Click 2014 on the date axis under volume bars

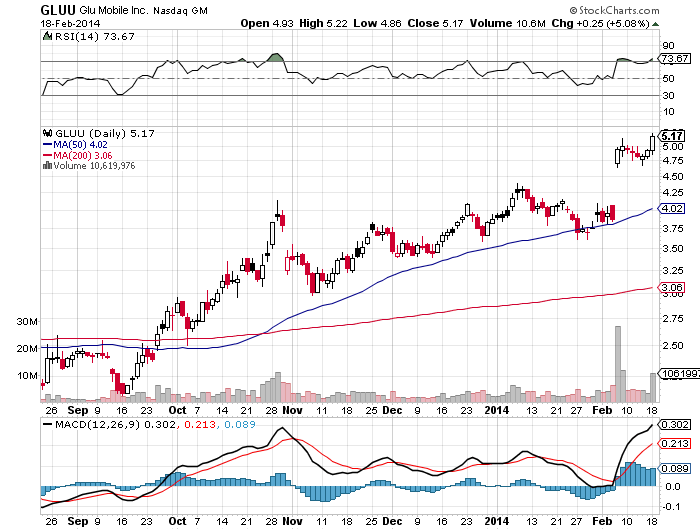[x=497, y=410]
